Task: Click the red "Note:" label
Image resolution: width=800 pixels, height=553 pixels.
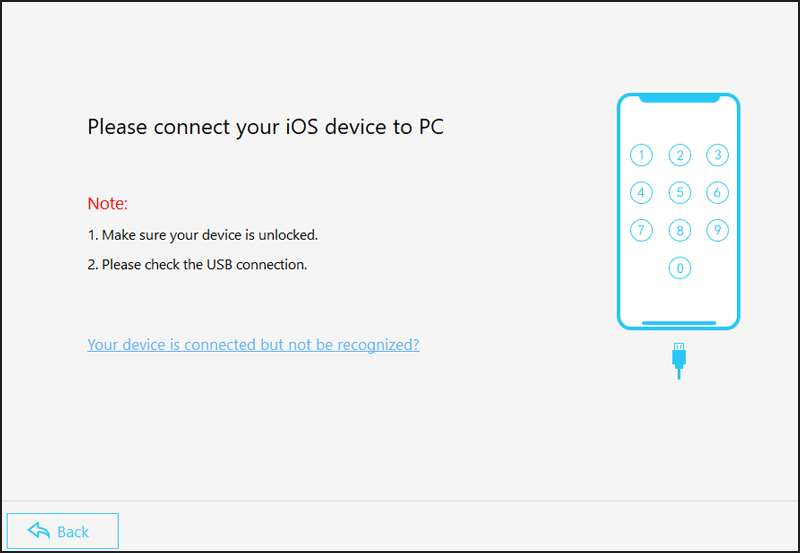Action: pyautogui.click(x=108, y=204)
